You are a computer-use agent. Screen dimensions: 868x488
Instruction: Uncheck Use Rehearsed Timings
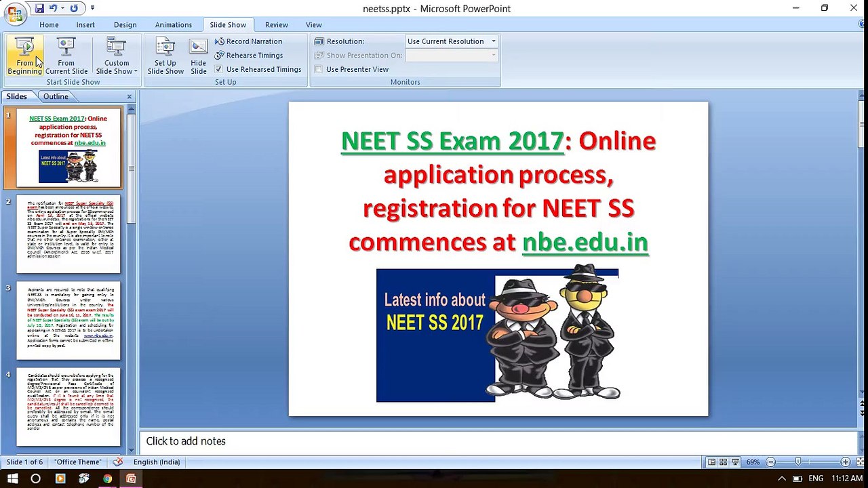pyautogui.click(x=218, y=69)
